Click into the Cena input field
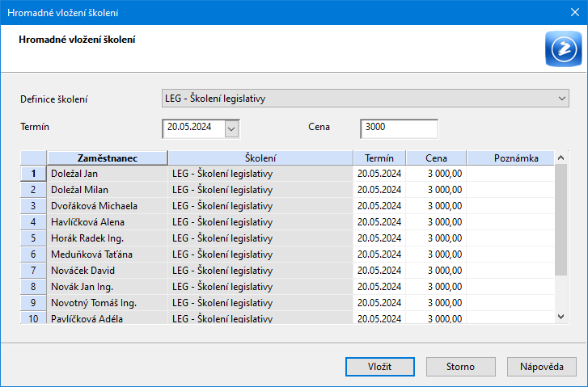588x387 pixels. pos(399,128)
